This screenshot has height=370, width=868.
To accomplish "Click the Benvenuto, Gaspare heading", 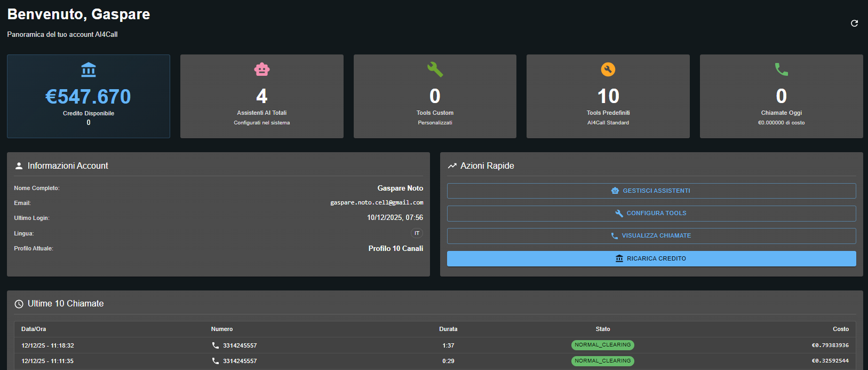I will pos(78,14).
